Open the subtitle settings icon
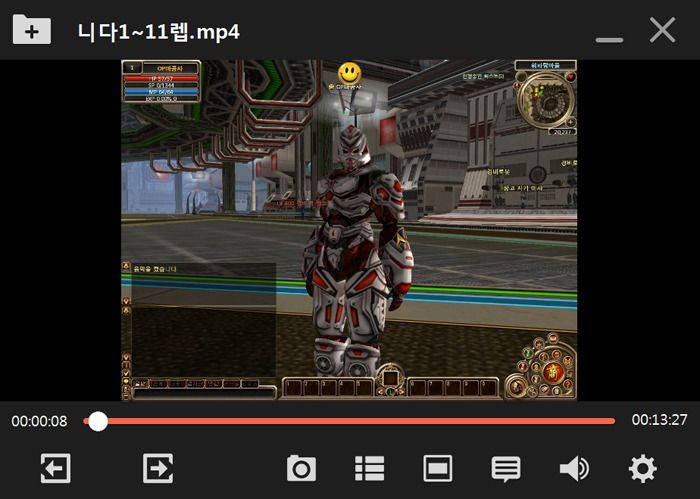 [x=506, y=469]
